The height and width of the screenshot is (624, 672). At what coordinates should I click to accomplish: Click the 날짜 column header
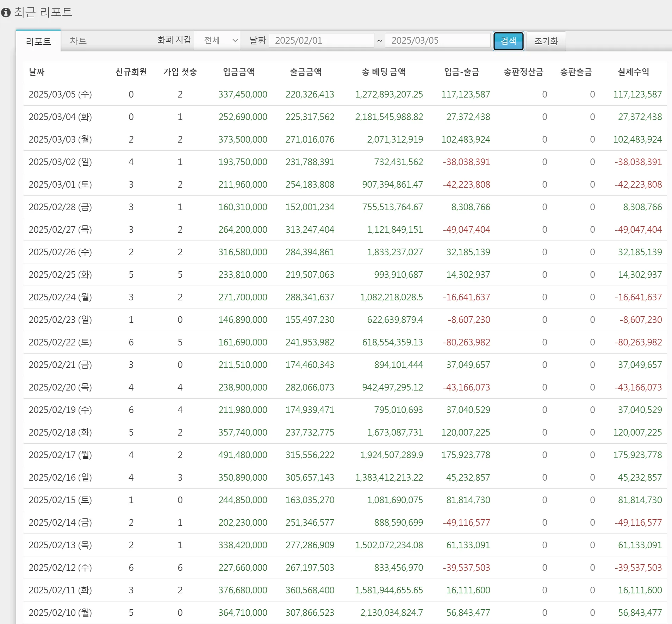point(37,72)
